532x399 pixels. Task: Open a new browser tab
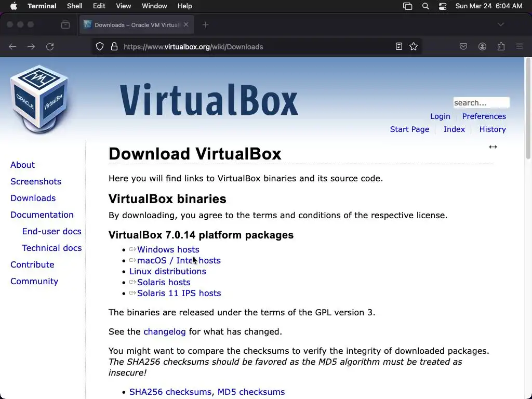coord(205,25)
